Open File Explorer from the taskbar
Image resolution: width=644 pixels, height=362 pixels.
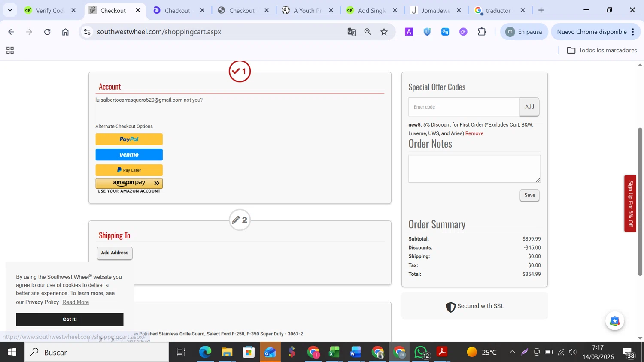[227, 352]
